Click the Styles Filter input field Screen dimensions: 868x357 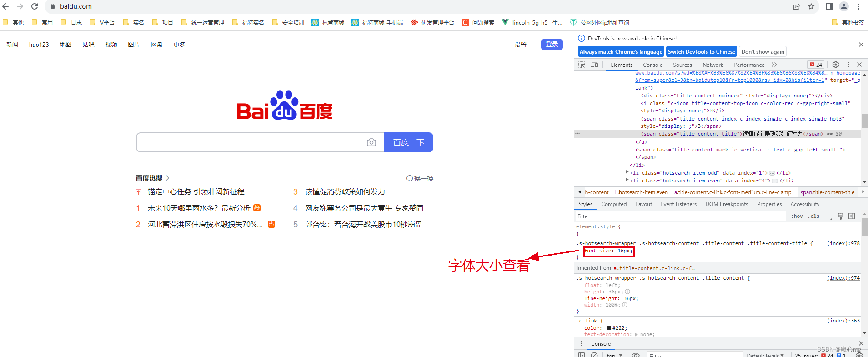click(680, 216)
